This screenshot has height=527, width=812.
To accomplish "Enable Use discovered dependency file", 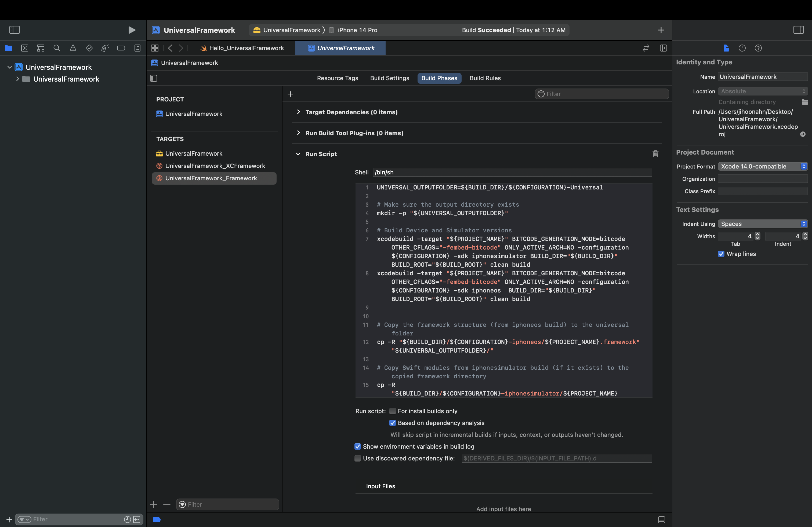I will tap(358, 459).
